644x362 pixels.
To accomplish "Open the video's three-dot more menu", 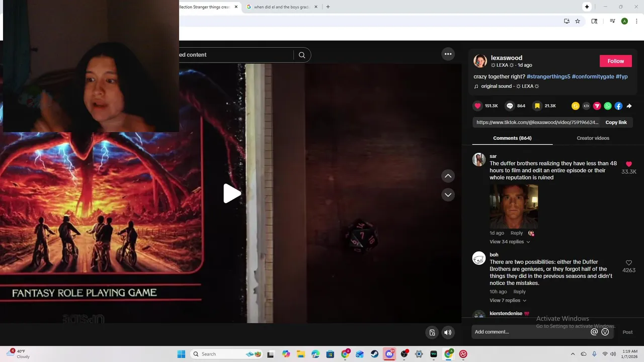I will pos(448,54).
